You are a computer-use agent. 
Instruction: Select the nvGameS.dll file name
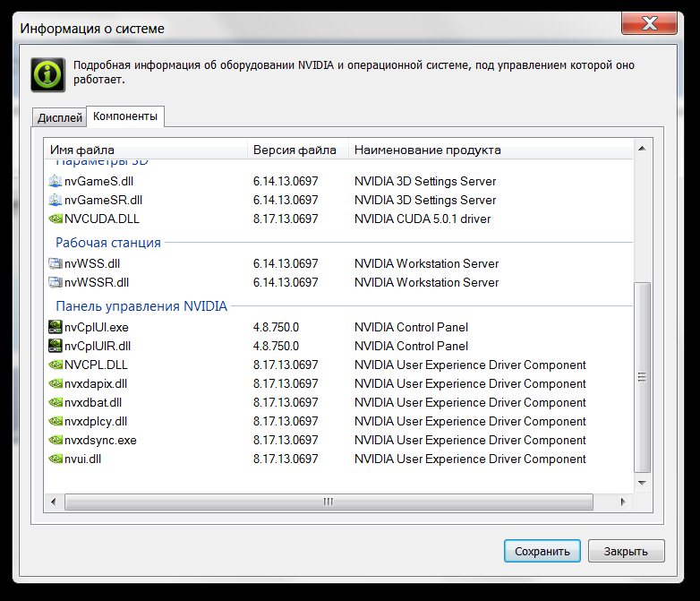[x=98, y=182]
